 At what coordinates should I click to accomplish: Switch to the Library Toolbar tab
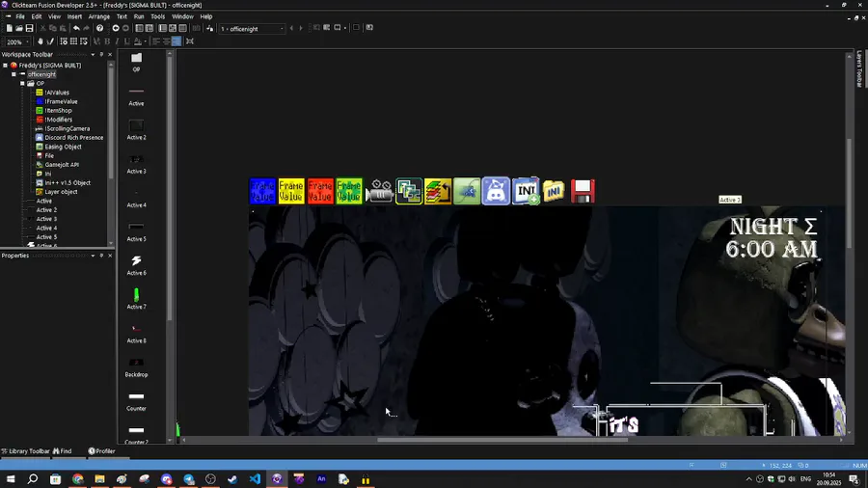click(25, 451)
